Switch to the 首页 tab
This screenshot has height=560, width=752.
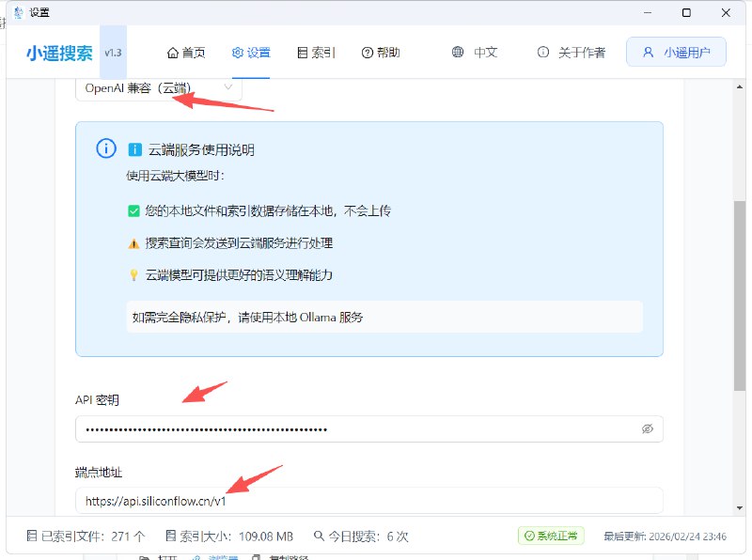tap(186, 53)
